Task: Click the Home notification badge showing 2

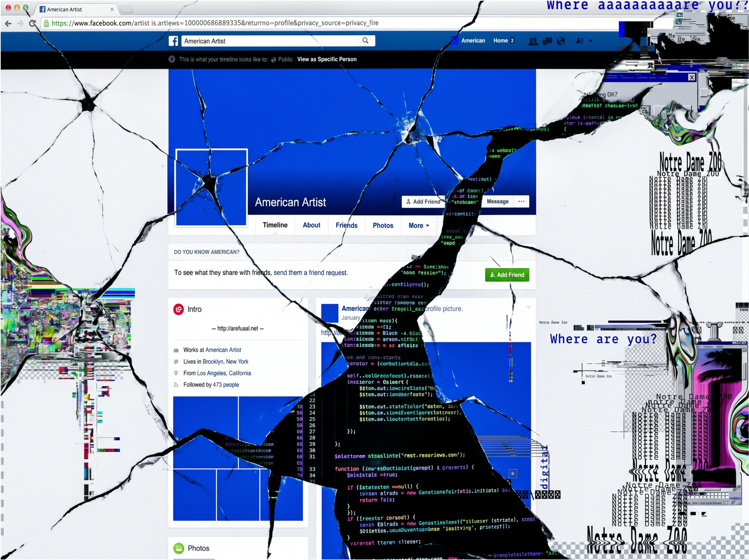Action: pos(512,41)
